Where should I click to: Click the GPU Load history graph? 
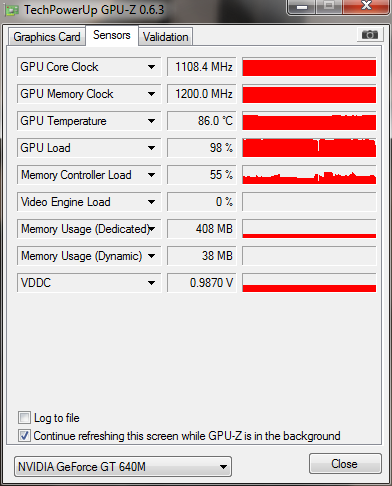(x=309, y=148)
